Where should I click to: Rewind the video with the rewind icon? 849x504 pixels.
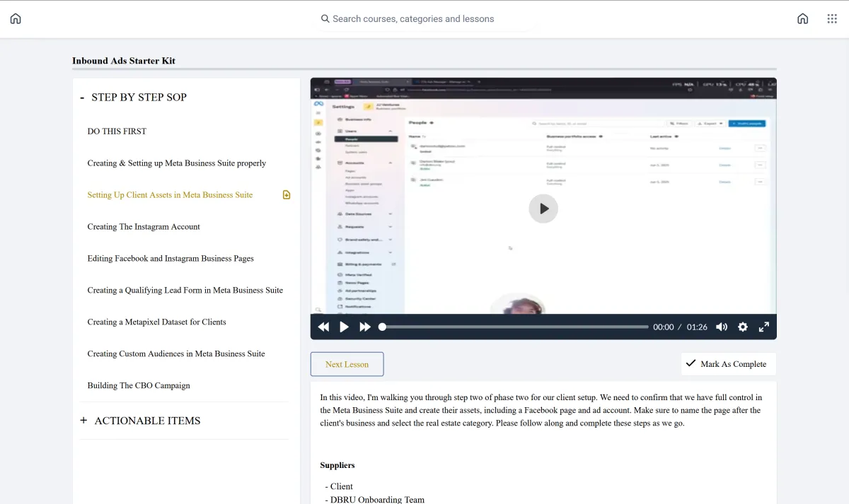pos(323,327)
